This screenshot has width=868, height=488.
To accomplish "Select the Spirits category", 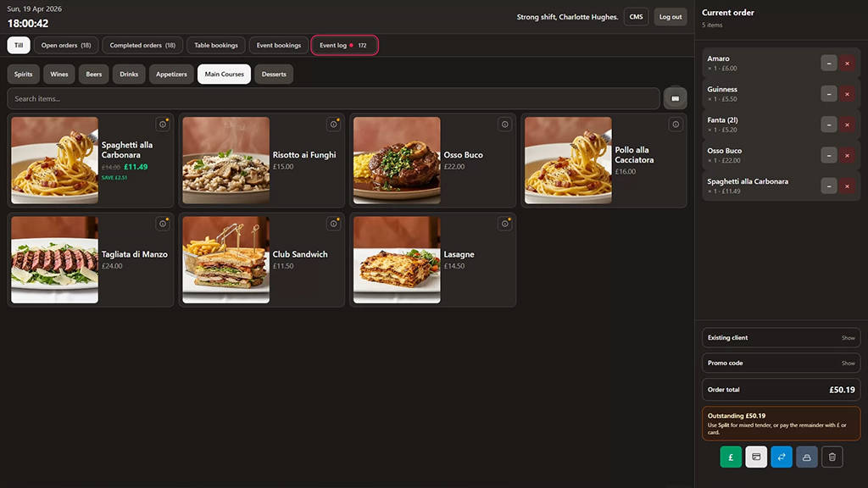I will pyautogui.click(x=23, y=74).
